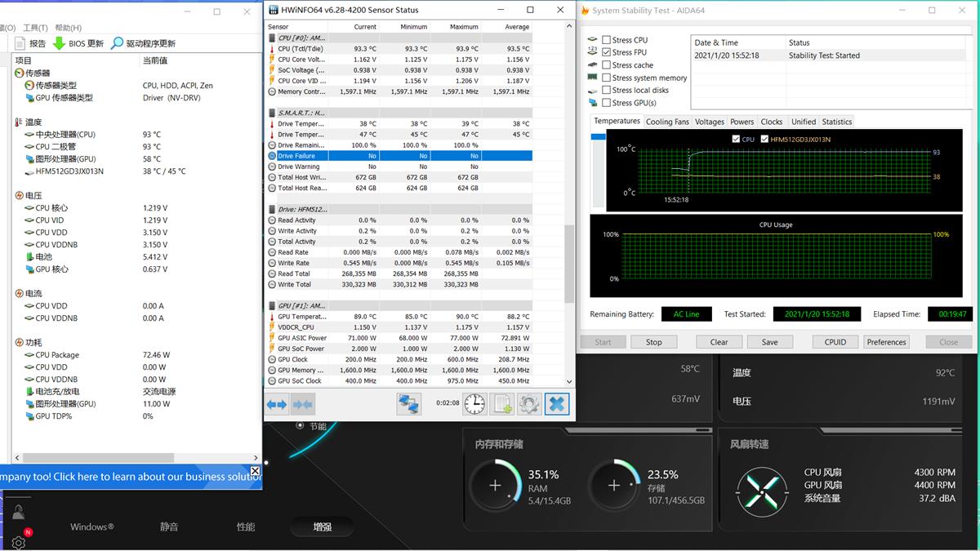
Task: Click the add-report page icon in HWiNFO toolbar
Action: pyautogui.click(x=501, y=403)
